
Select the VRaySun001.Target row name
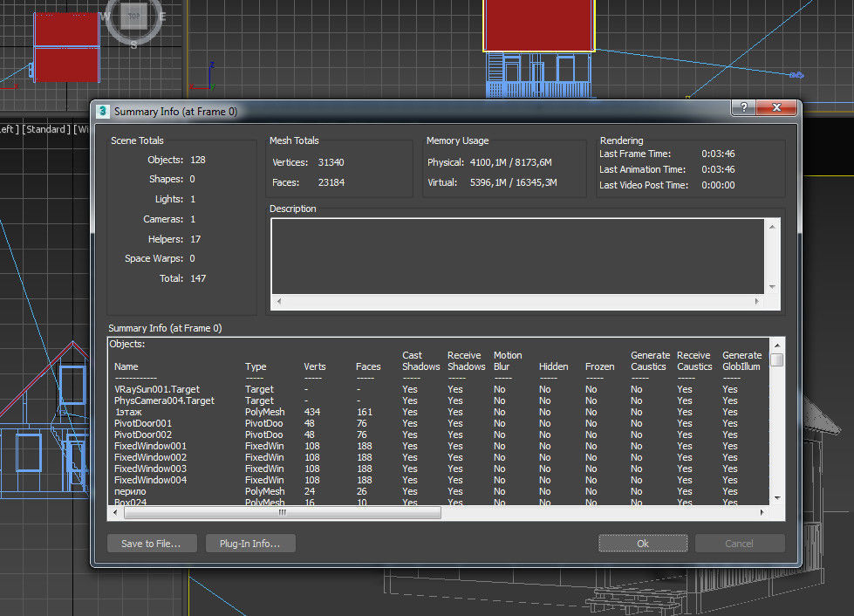click(x=157, y=389)
